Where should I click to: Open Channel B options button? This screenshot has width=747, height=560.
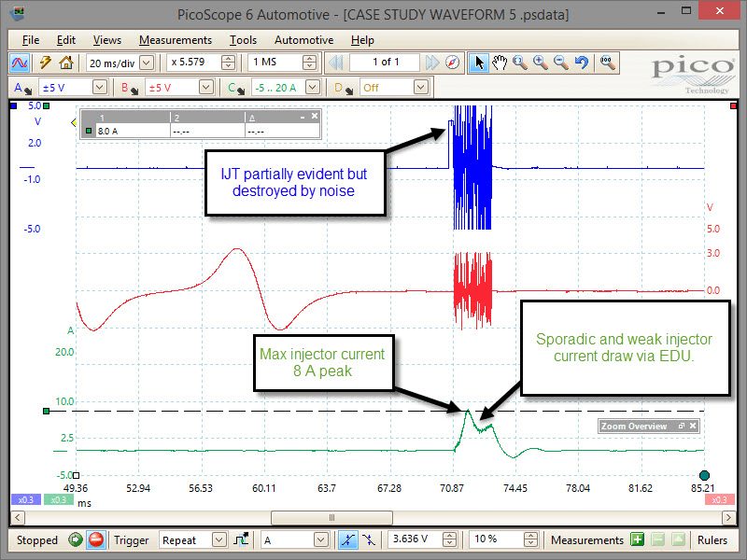(129, 88)
